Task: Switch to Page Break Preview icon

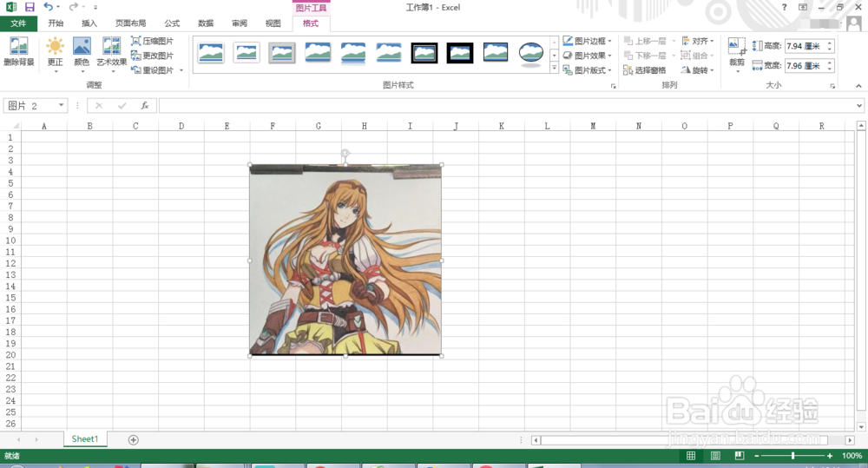Action: 739,455
